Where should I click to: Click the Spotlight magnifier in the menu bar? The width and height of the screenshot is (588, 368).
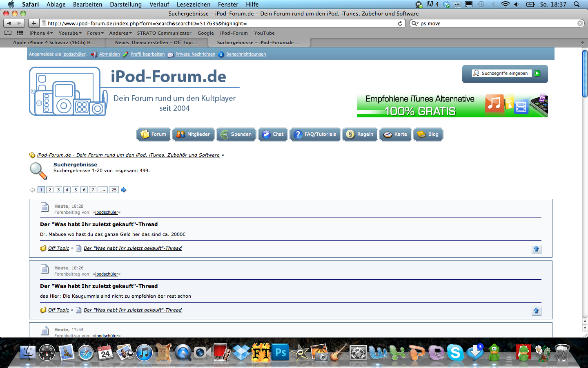click(577, 4)
